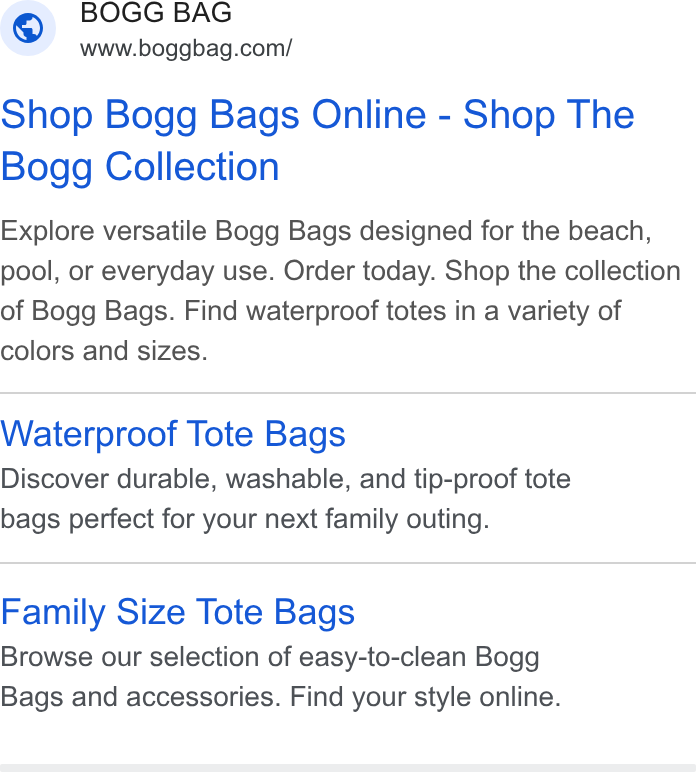
Task: Click the divider line above Waterproof Tote Bags
Action: (348, 393)
